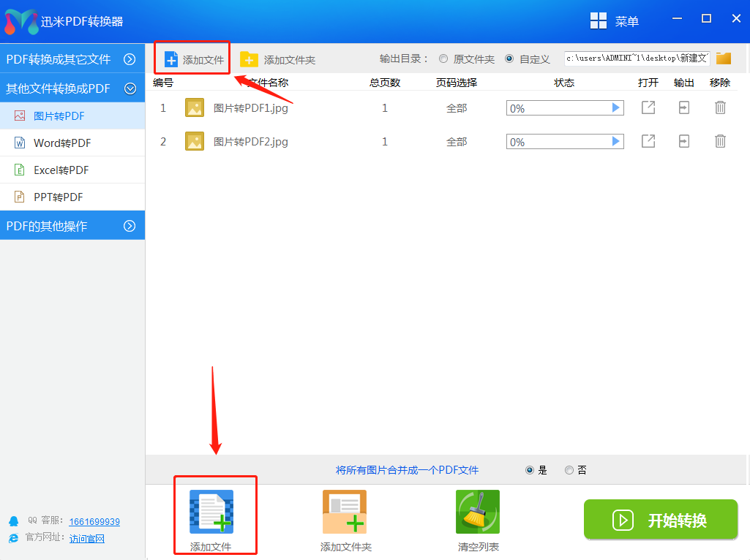Expand the PDF的其他操作 section
750x560 pixels.
click(x=130, y=226)
